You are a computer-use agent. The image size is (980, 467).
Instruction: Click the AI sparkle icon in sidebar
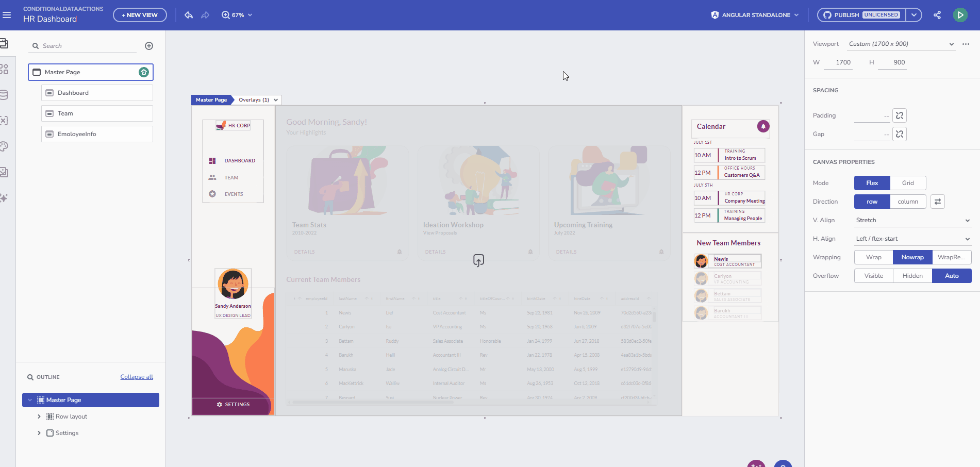pos(6,198)
